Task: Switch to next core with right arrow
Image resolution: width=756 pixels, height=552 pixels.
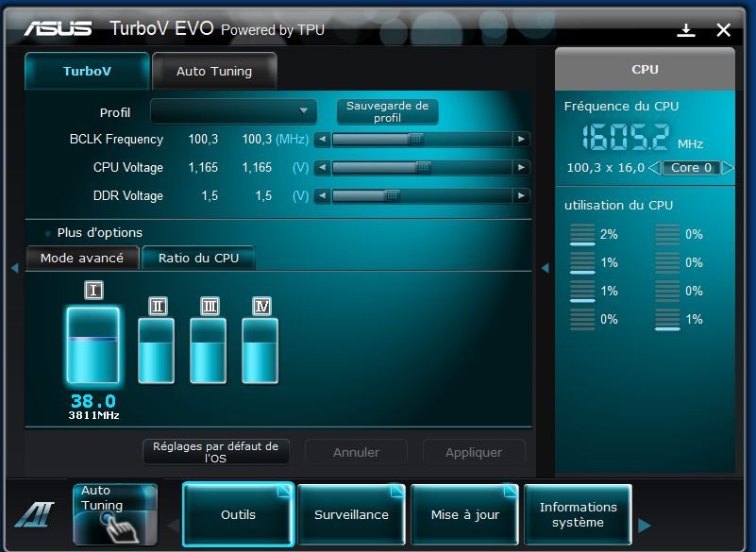Action: coord(728,168)
